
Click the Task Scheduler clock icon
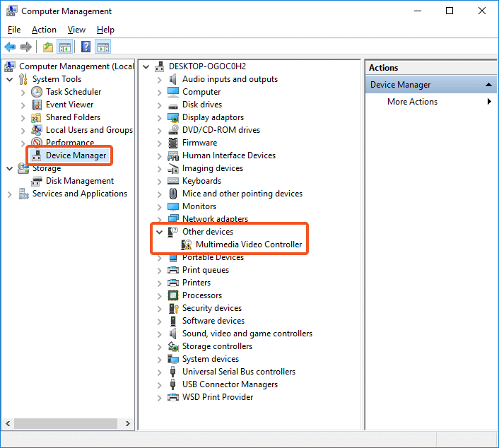point(37,92)
